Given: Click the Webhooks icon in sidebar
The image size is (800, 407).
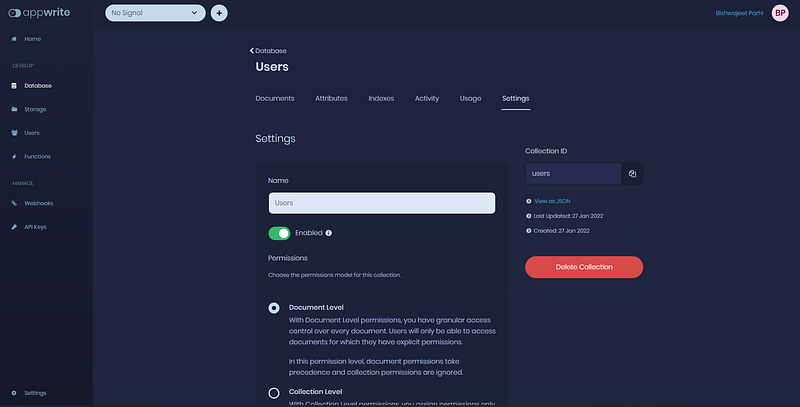Looking at the screenshot, I should click(14, 203).
